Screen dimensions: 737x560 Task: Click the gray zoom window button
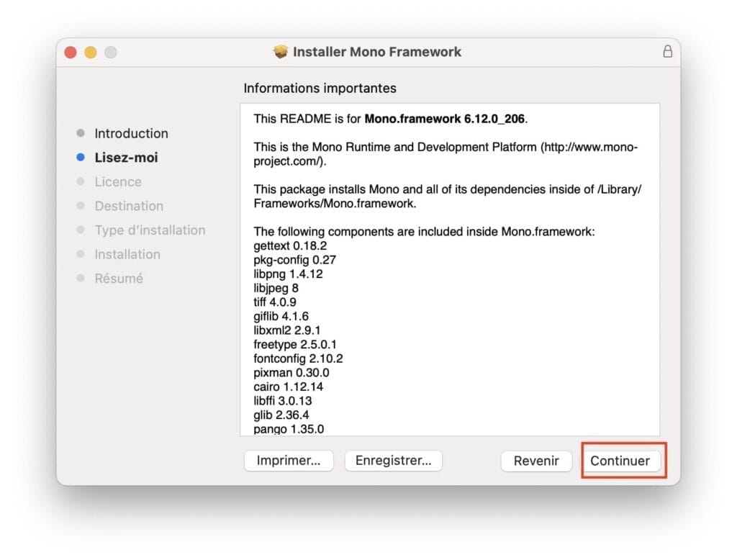pos(110,53)
